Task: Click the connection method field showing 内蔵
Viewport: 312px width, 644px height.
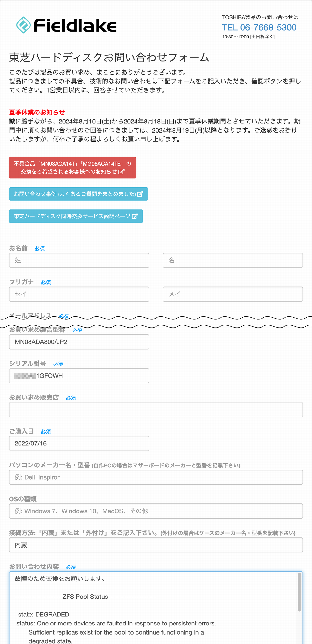Action: 156,545
